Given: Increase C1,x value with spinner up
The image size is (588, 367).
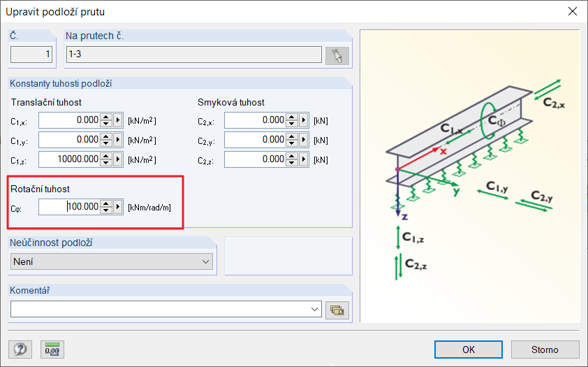Looking at the screenshot, I should (x=106, y=117).
